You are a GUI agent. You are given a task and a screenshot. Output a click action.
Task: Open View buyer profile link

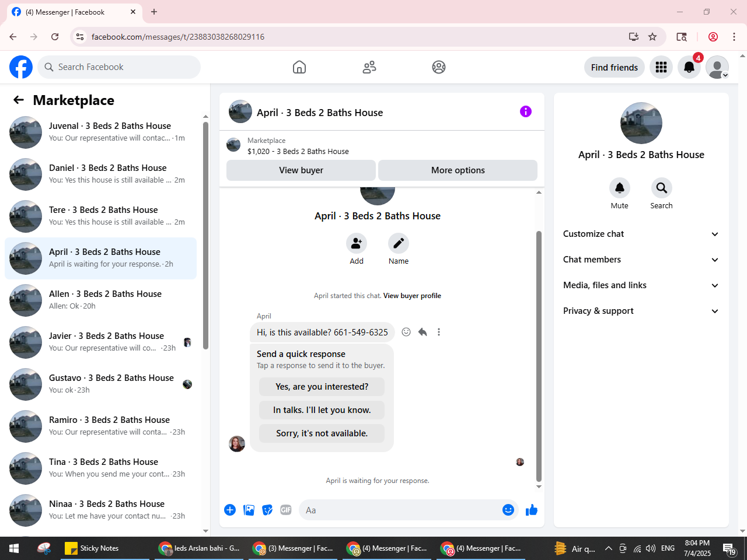pyautogui.click(x=412, y=296)
